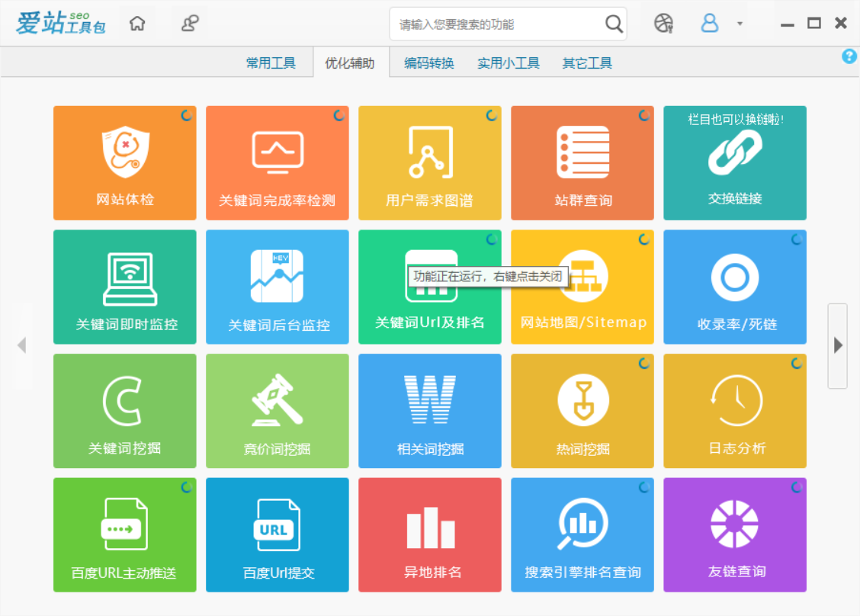Open the 关键词Url及排名 tile
This screenshot has height=616, width=860.
(x=429, y=287)
